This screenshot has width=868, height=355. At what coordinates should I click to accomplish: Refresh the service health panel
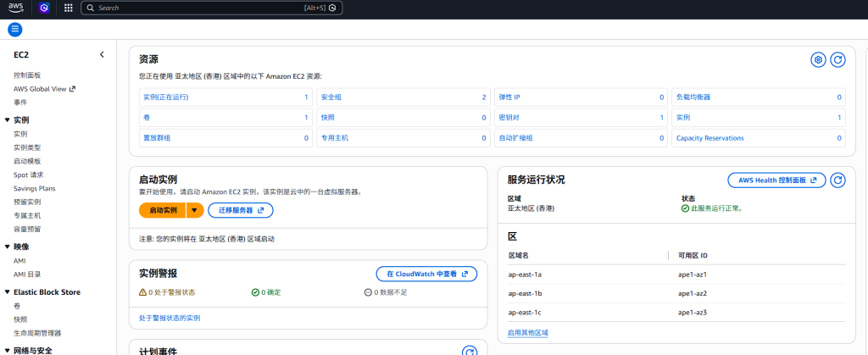[x=838, y=180]
